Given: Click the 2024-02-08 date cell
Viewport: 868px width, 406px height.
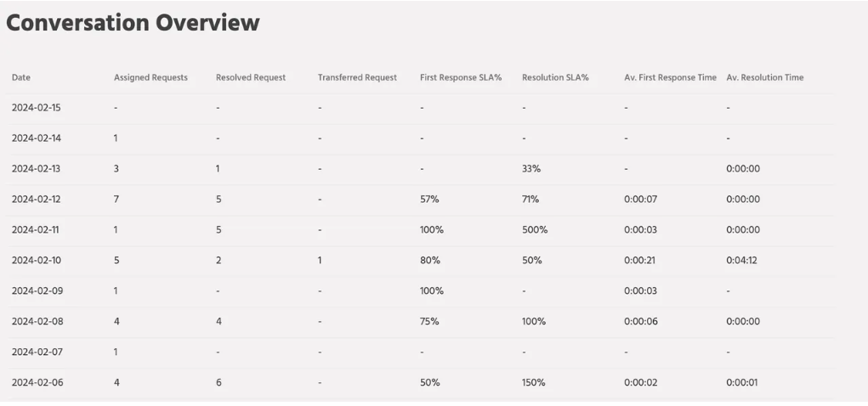Looking at the screenshot, I should point(36,322).
